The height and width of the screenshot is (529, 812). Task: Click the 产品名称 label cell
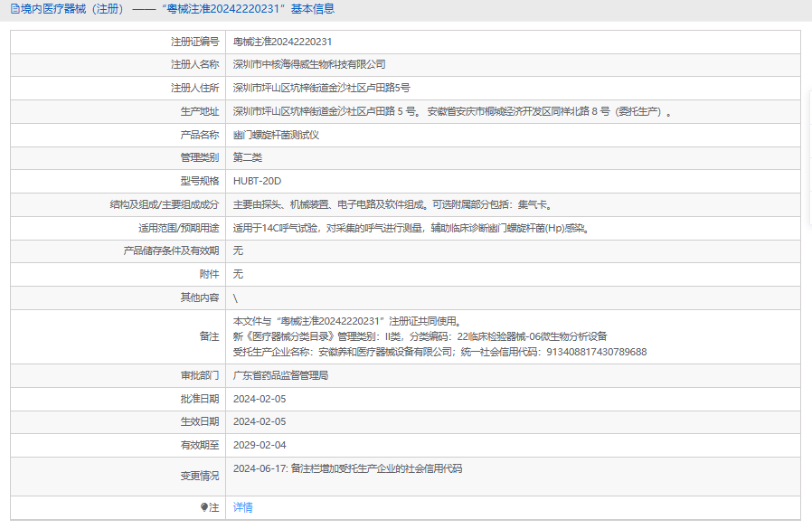pos(118,135)
